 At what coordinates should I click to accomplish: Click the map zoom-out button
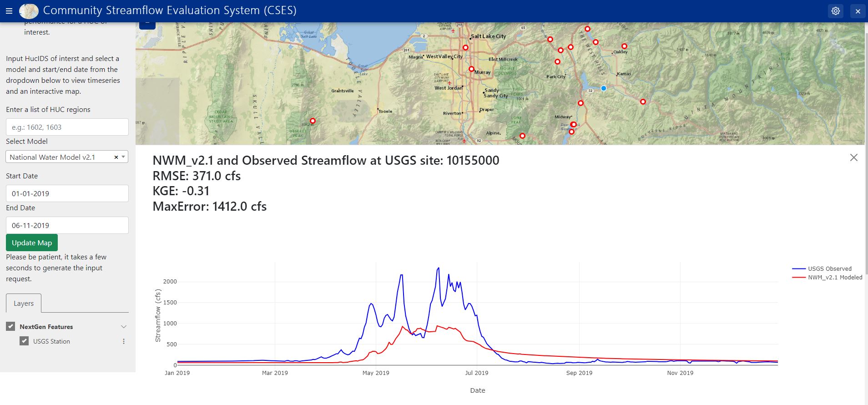147,25
